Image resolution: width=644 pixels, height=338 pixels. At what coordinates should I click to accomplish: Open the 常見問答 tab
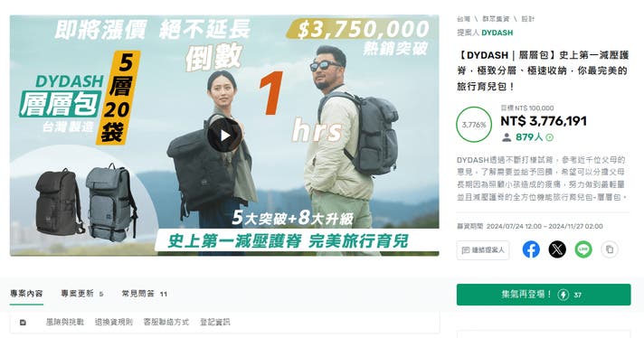pyautogui.click(x=144, y=294)
